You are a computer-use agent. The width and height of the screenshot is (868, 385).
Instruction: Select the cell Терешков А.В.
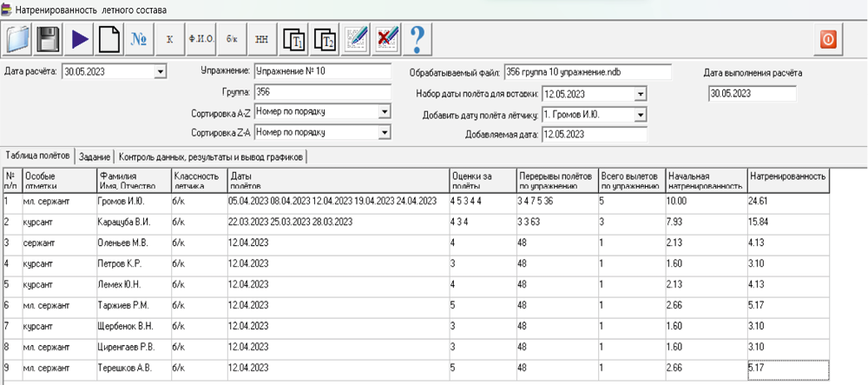(132, 369)
